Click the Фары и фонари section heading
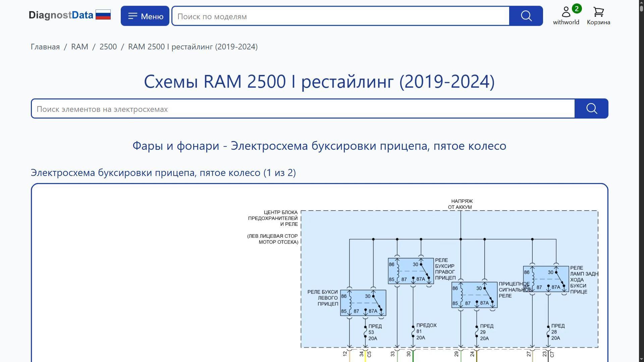644x362 pixels. point(319,146)
